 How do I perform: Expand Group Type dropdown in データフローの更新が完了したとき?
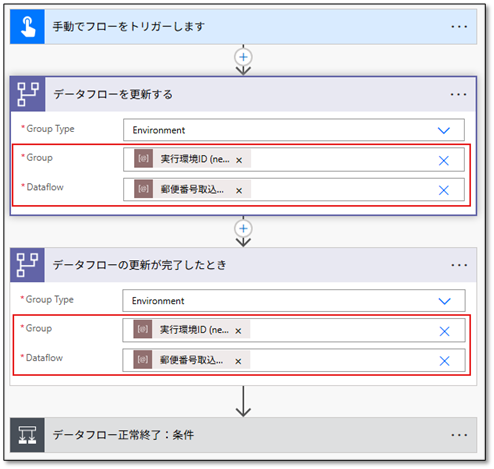[x=444, y=301]
